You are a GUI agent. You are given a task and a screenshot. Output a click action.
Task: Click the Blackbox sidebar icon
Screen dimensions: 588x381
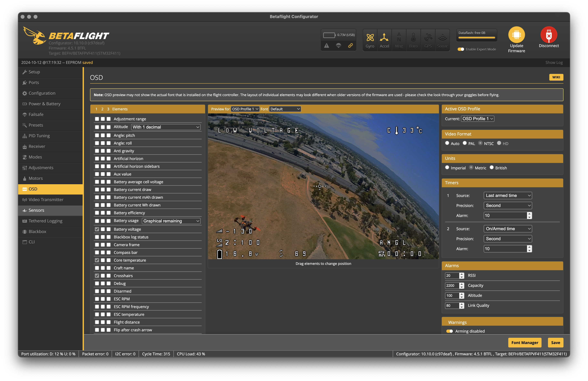(25, 232)
